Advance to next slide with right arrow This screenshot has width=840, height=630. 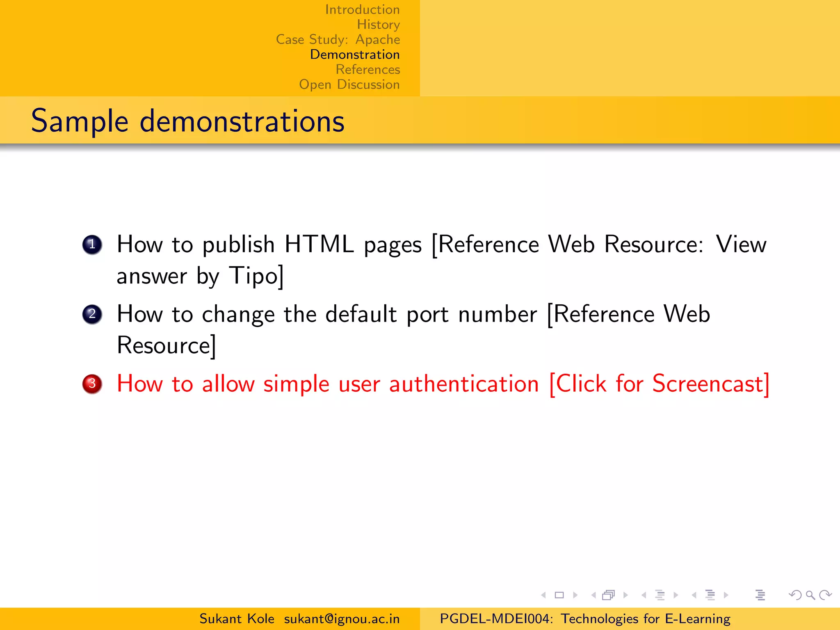[575, 595]
